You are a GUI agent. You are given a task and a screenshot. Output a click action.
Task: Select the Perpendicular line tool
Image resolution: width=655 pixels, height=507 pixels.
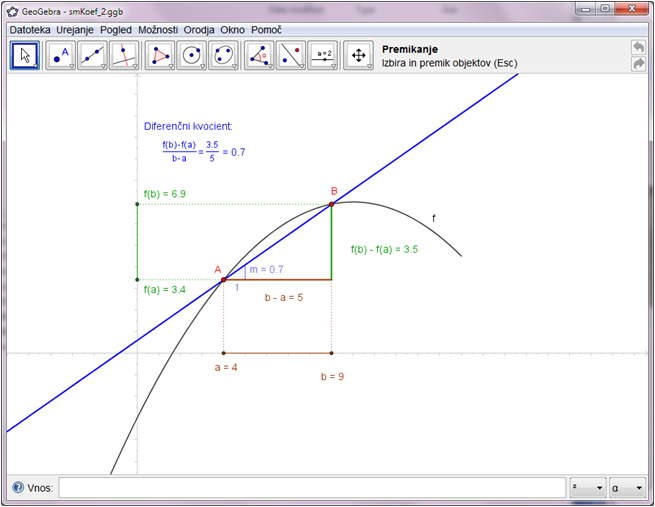(x=124, y=55)
